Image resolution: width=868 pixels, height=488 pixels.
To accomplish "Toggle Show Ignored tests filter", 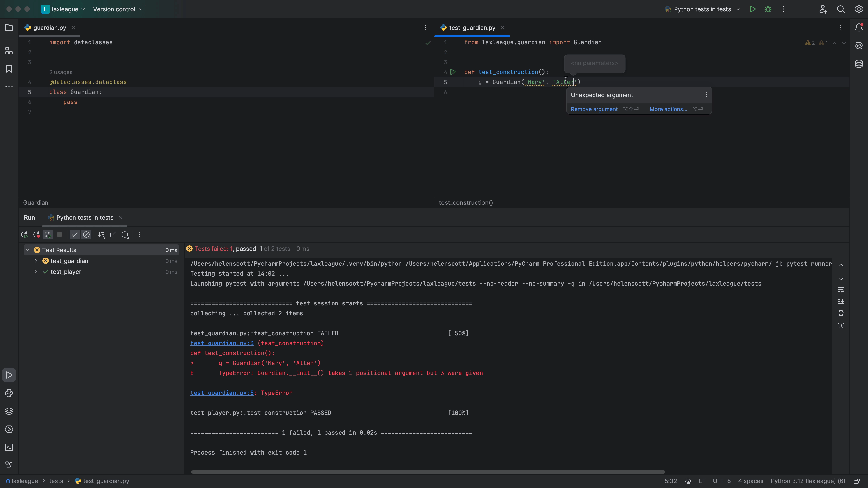I will 86,235.
